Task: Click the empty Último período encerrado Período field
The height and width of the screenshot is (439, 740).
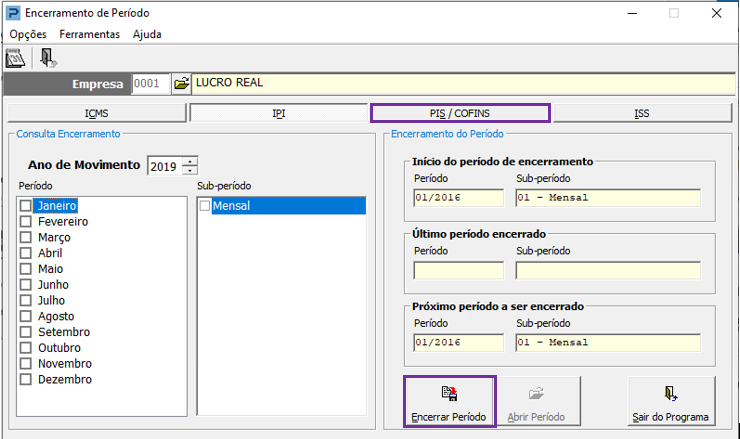Action: pos(458,271)
